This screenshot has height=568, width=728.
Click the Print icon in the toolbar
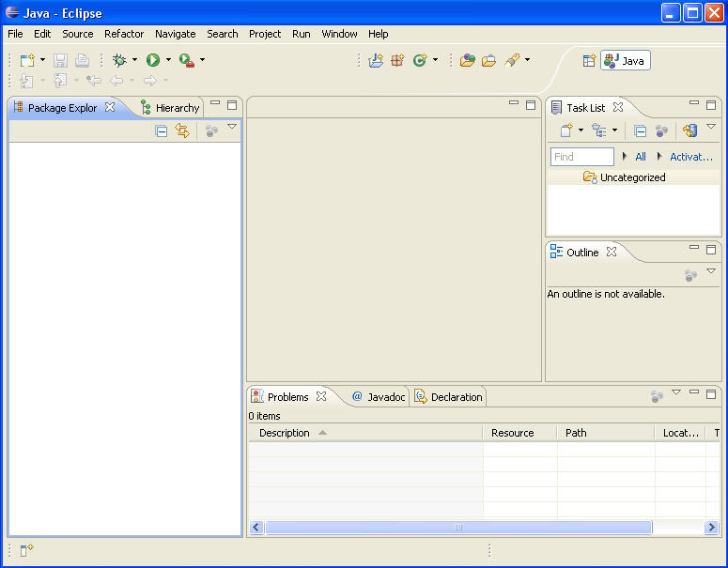(82, 60)
